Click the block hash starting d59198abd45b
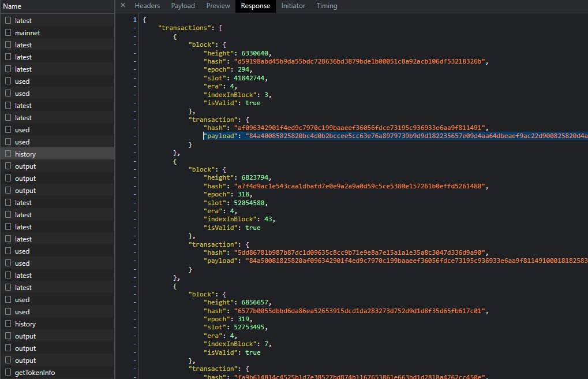588x379 pixels. click(x=359, y=61)
